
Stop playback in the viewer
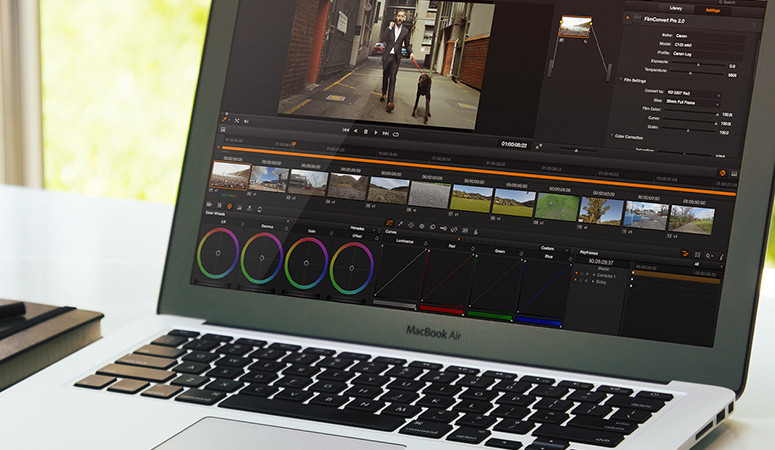(366, 132)
